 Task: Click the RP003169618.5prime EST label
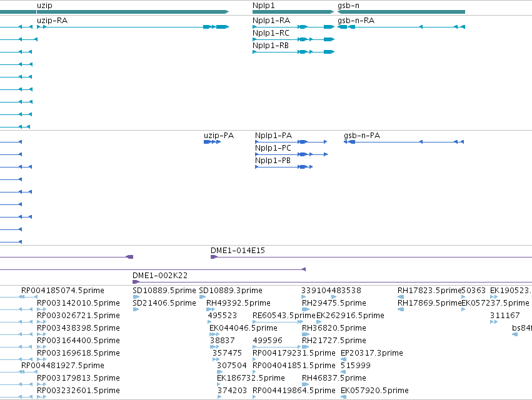pos(78,353)
